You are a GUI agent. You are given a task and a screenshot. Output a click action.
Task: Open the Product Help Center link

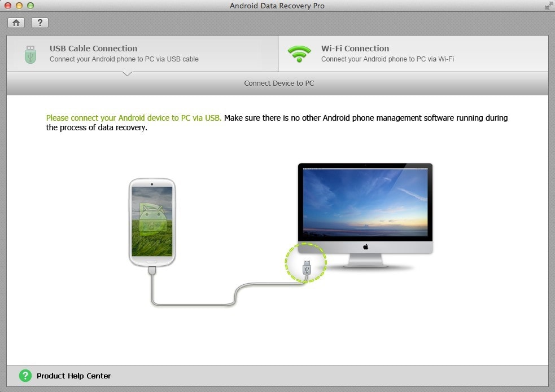point(73,376)
